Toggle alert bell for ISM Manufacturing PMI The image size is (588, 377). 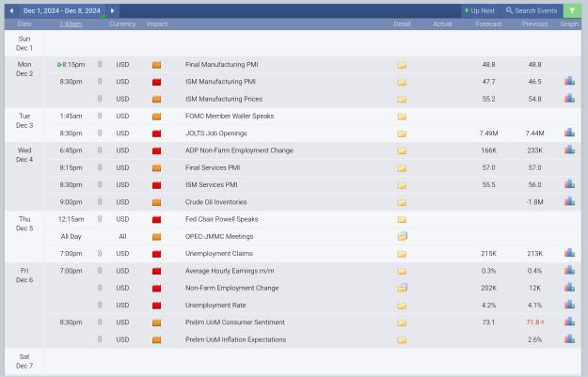click(x=100, y=81)
